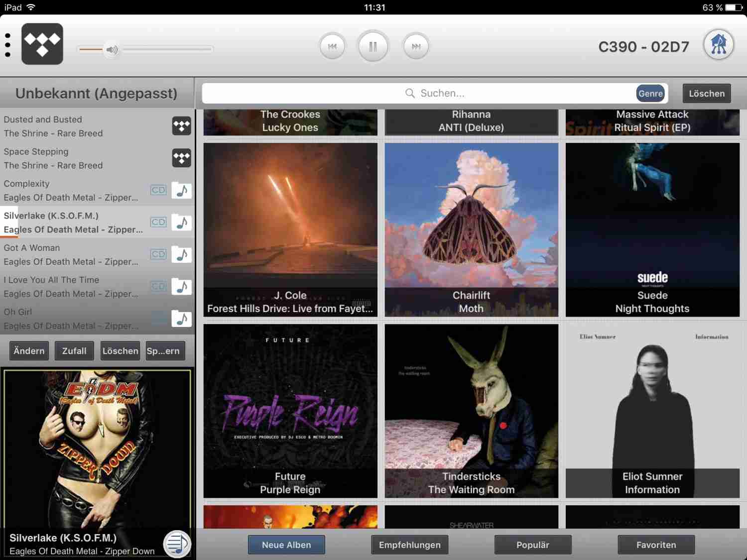The height and width of the screenshot is (560, 747).
Task: Open the Unbekannt (Angepasst) playlist header
Action: point(97,93)
